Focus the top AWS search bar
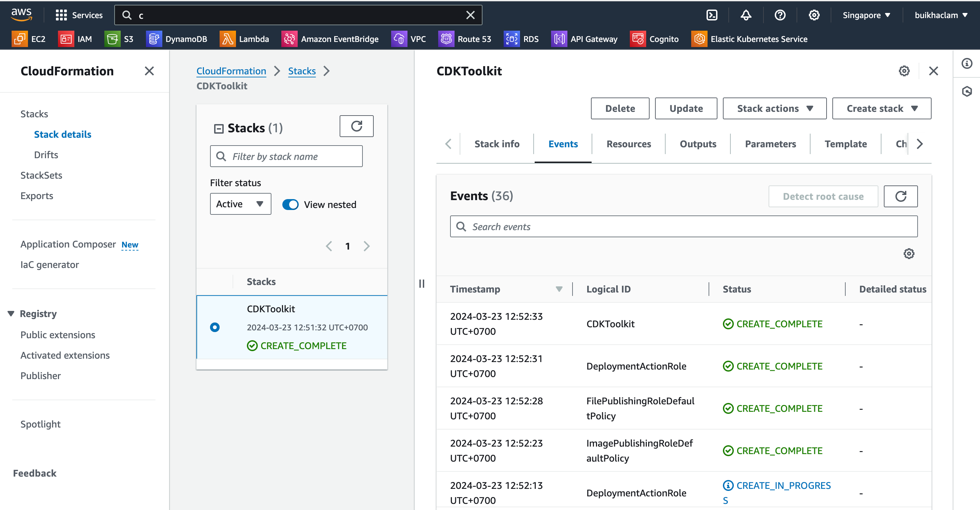 point(298,15)
